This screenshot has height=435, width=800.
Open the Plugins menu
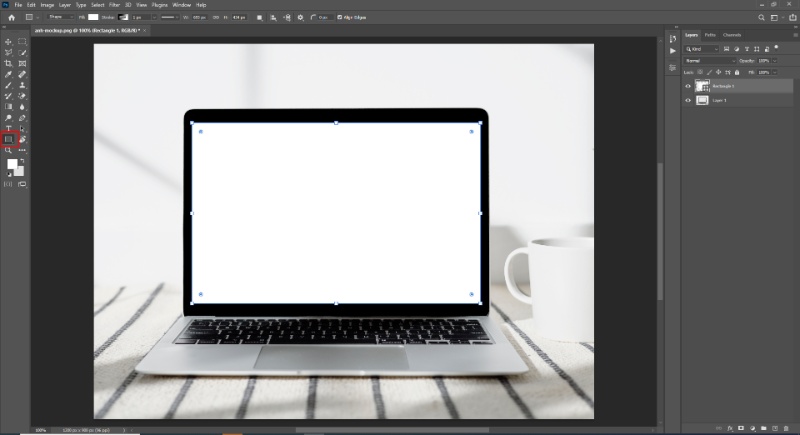[160, 5]
